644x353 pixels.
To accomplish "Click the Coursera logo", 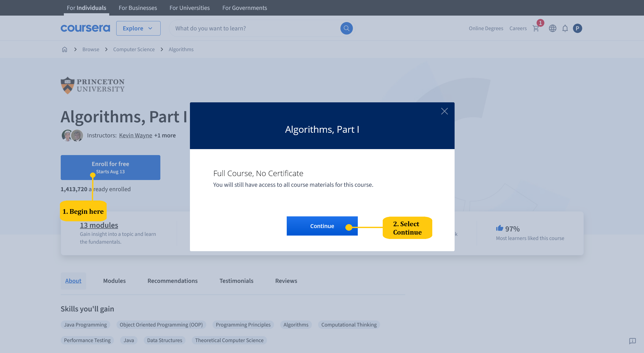I will pyautogui.click(x=85, y=28).
